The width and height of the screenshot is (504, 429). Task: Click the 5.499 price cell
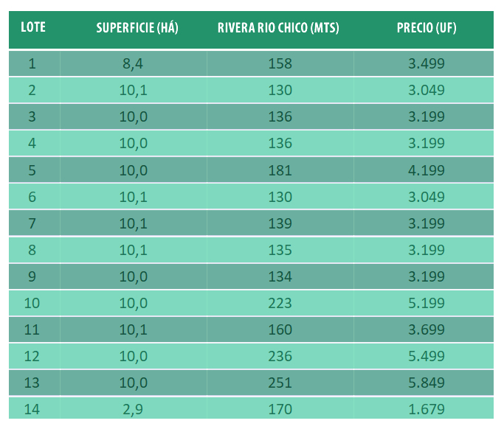pos(426,356)
